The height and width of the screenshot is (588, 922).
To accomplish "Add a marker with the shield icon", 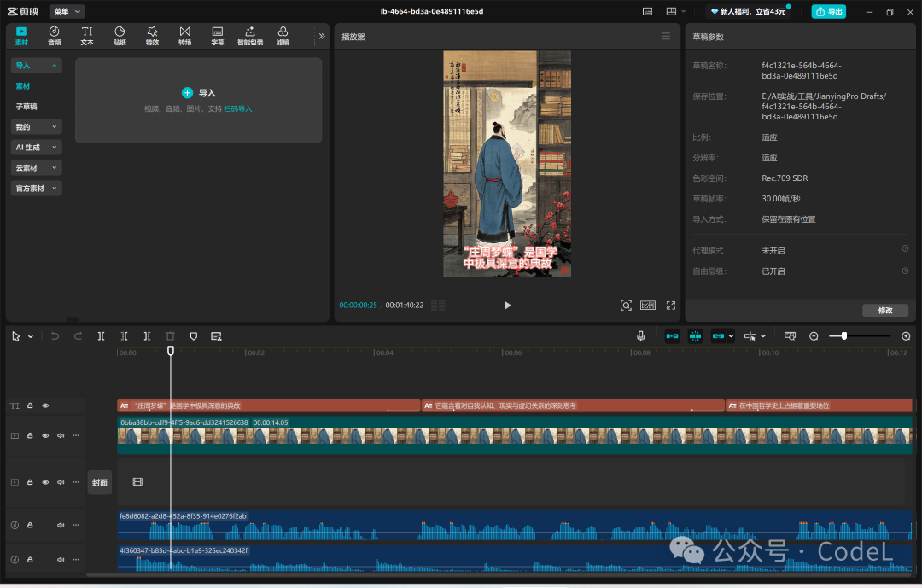I will pos(194,336).
